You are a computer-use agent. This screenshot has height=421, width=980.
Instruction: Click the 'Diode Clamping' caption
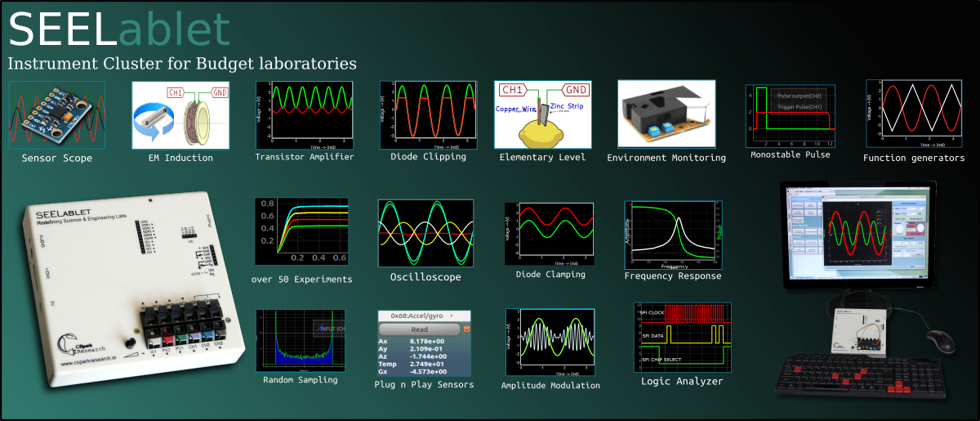pos(550,275)
